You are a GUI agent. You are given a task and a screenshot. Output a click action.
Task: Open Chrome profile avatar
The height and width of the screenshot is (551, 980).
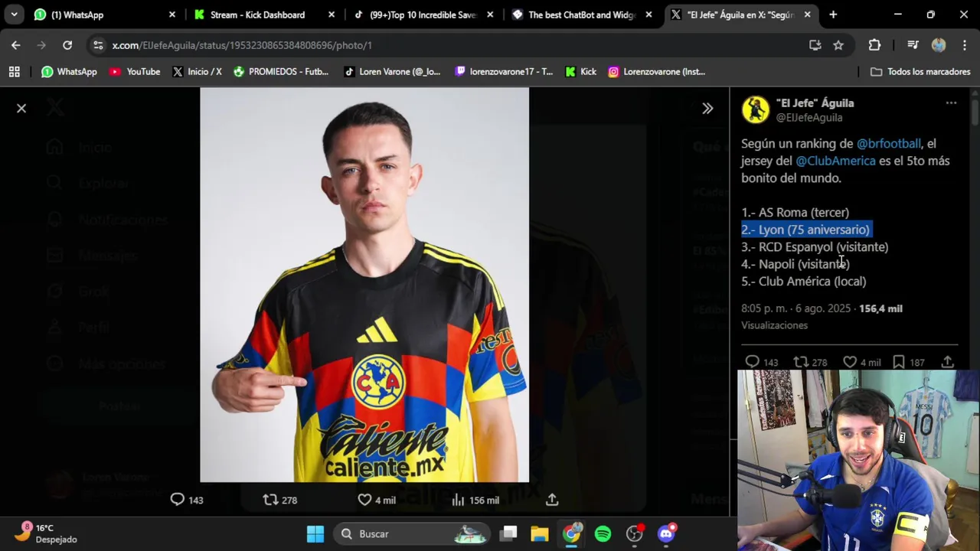(939, 45)
